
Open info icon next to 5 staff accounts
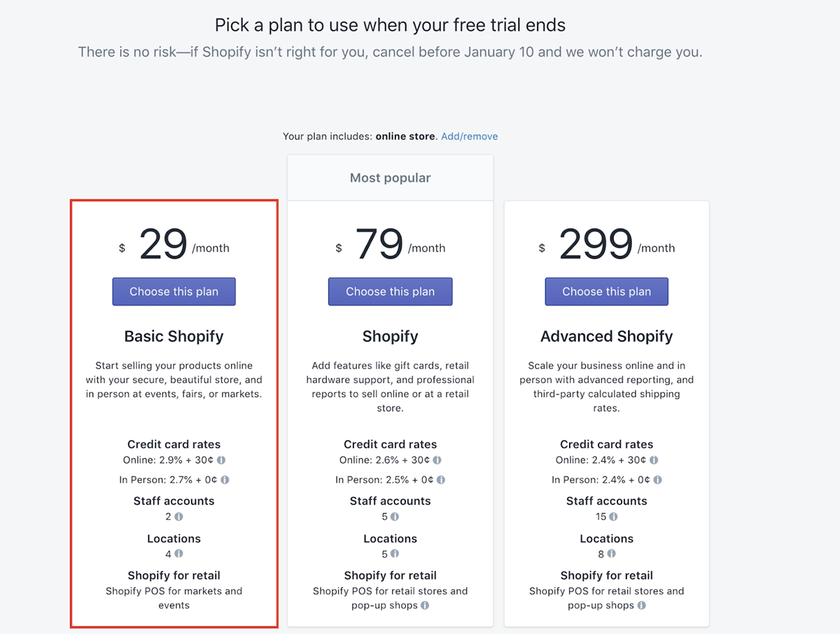[x=395, y=516]
